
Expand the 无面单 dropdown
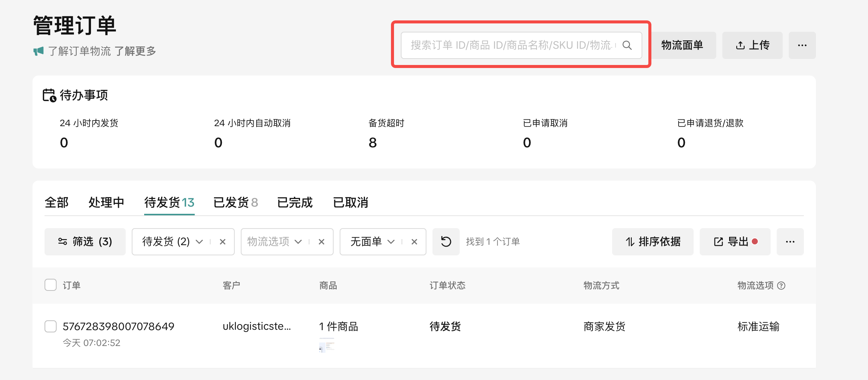coord(391,242)
